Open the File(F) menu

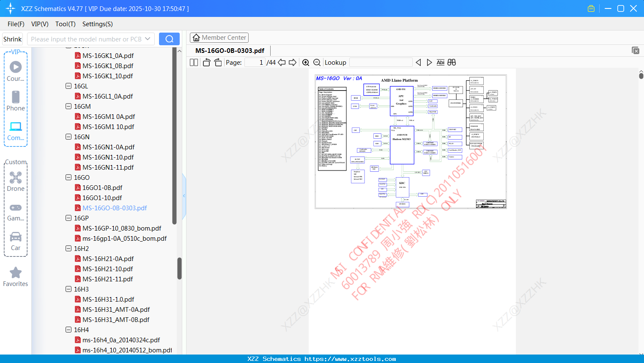coord(16,24)
